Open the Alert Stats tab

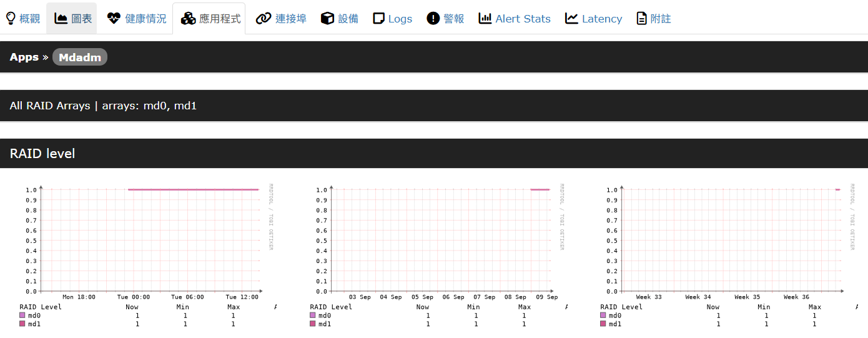click(x=523, y=19)
